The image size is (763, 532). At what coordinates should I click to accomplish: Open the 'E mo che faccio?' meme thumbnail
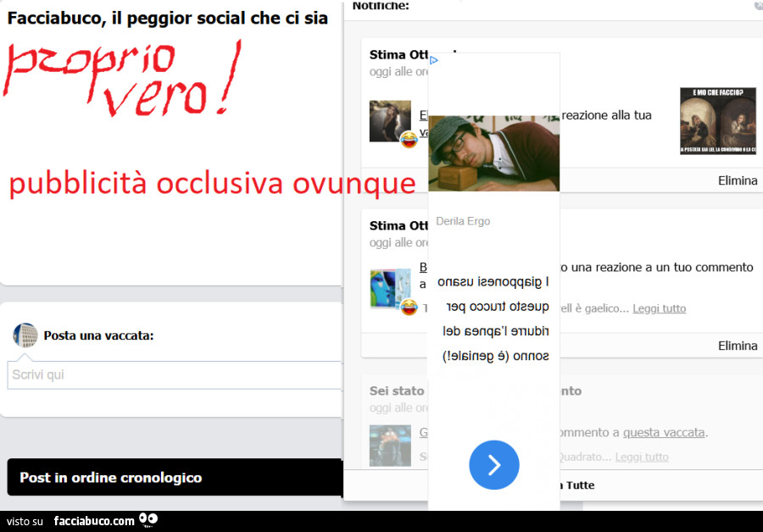[x=718, y=121]
